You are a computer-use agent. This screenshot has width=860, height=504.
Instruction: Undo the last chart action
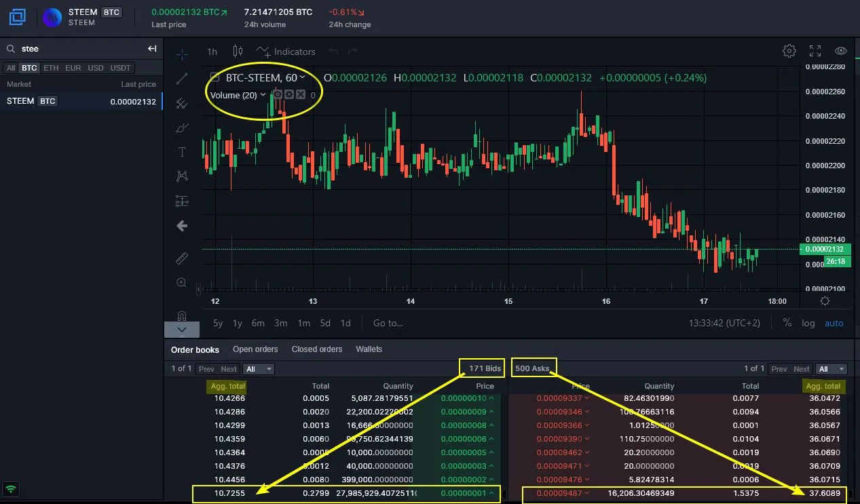tap(333, 52)
